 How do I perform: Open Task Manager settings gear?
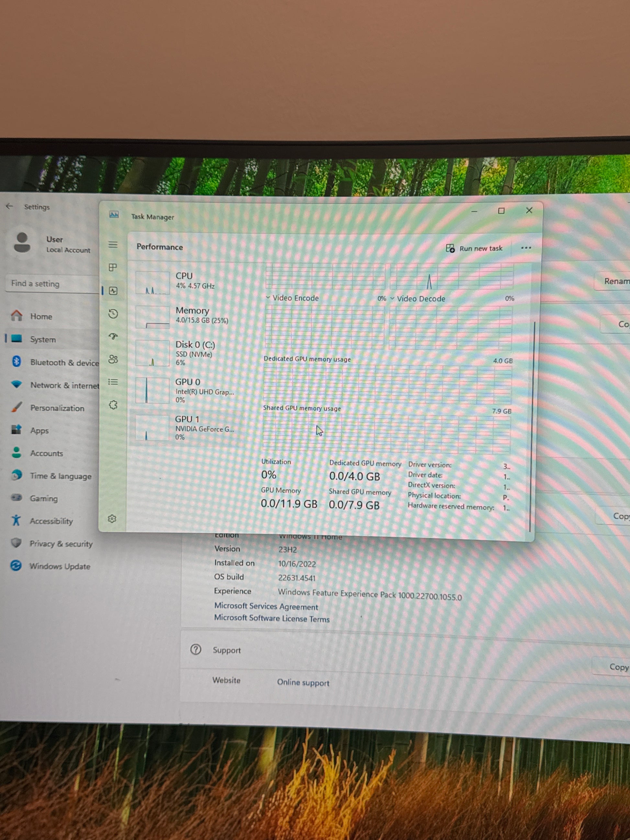(112, 519)
